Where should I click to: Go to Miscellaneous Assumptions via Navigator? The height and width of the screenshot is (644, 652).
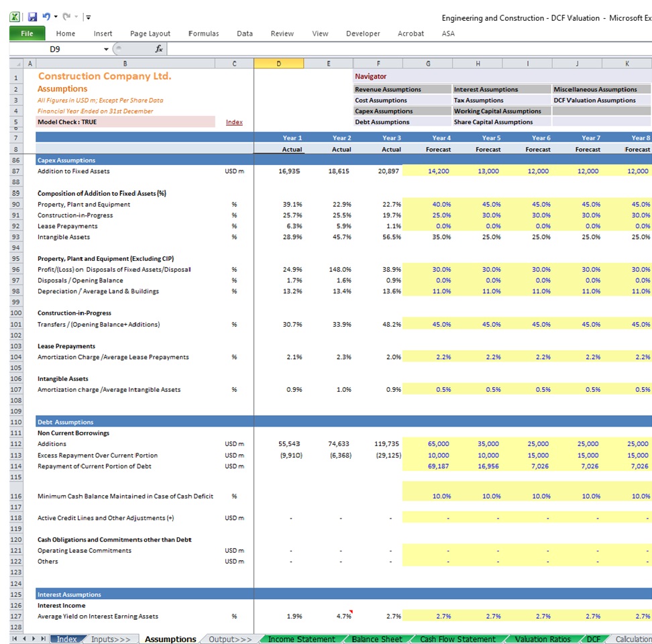601,89
